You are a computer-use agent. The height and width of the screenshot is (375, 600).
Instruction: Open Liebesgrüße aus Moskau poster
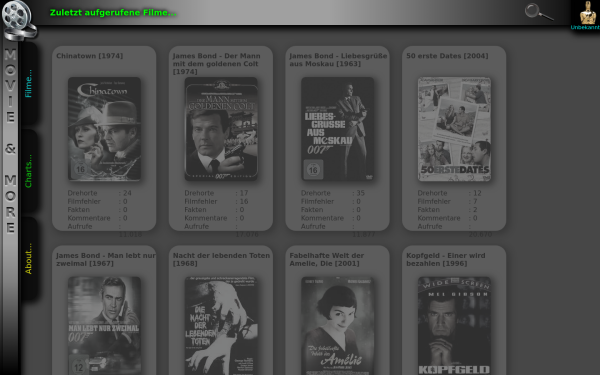click(338, 129)
